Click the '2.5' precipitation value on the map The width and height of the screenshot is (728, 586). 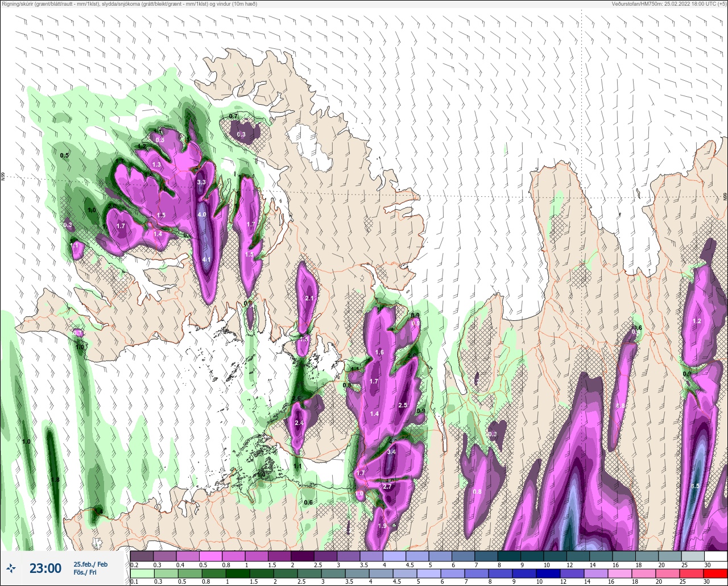(x=403, y=405)
